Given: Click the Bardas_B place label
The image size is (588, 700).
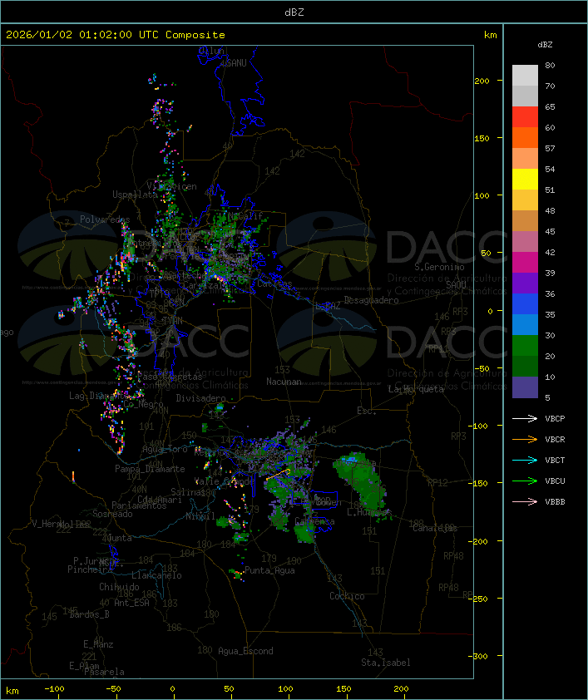Looking at the screenshot, I should (90, 614).
